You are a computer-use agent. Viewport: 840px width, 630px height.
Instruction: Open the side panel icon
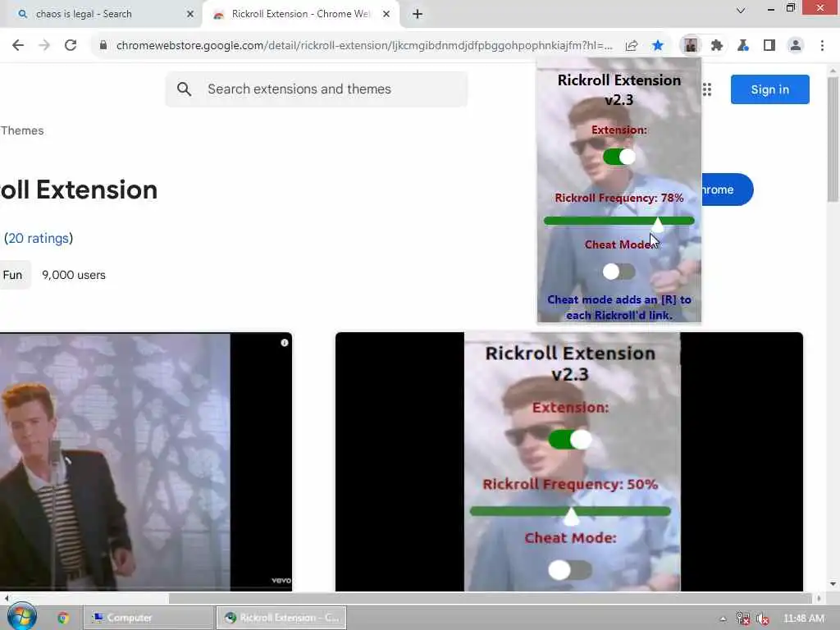coord(769,46)
